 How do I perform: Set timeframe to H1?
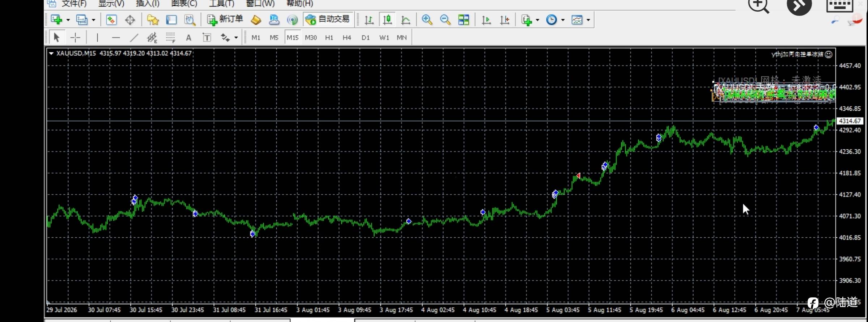pos(329,37)
